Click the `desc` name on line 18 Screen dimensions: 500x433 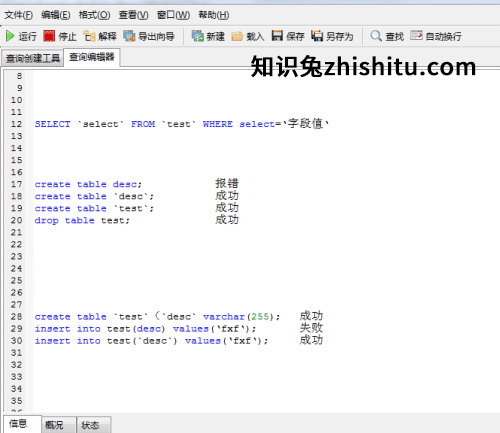coord(131,196)
